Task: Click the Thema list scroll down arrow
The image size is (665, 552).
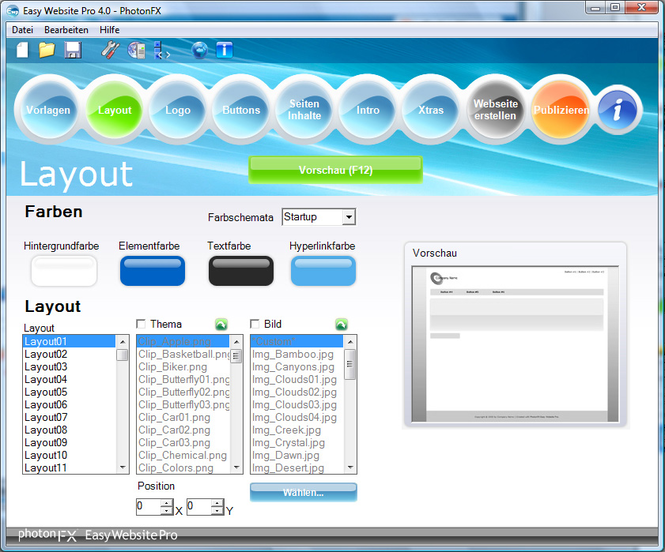Action: tap(236, 467)
